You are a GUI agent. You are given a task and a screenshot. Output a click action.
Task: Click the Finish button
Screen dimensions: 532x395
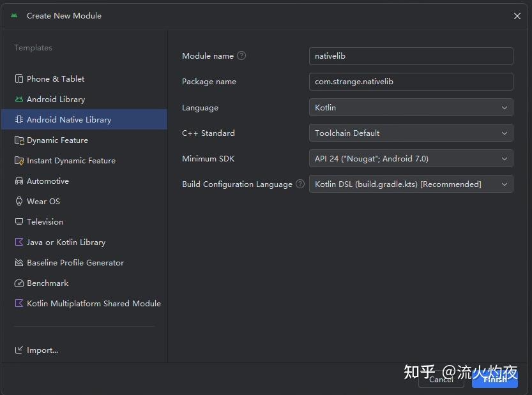[x=495, y=378]
